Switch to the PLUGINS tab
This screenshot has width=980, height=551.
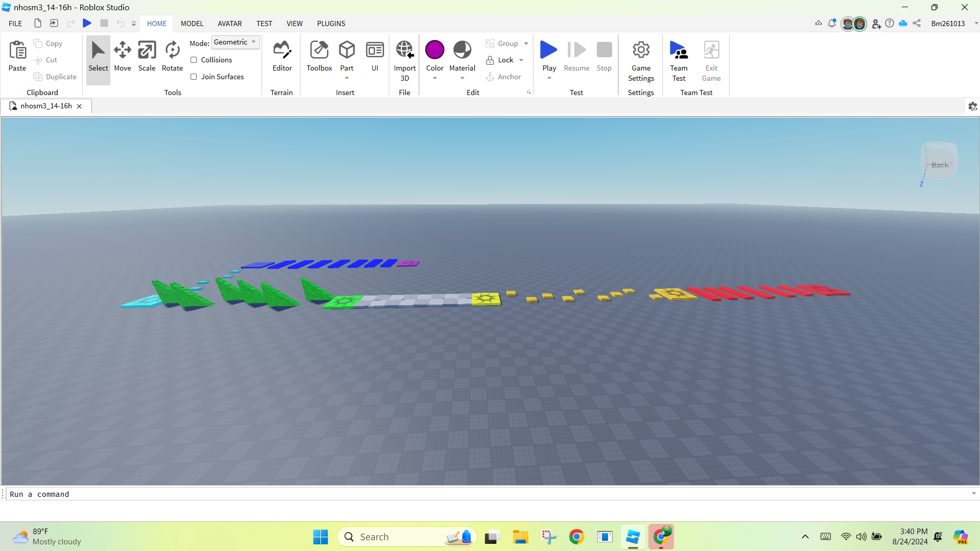pyautogui.click(x=331, y=24)
